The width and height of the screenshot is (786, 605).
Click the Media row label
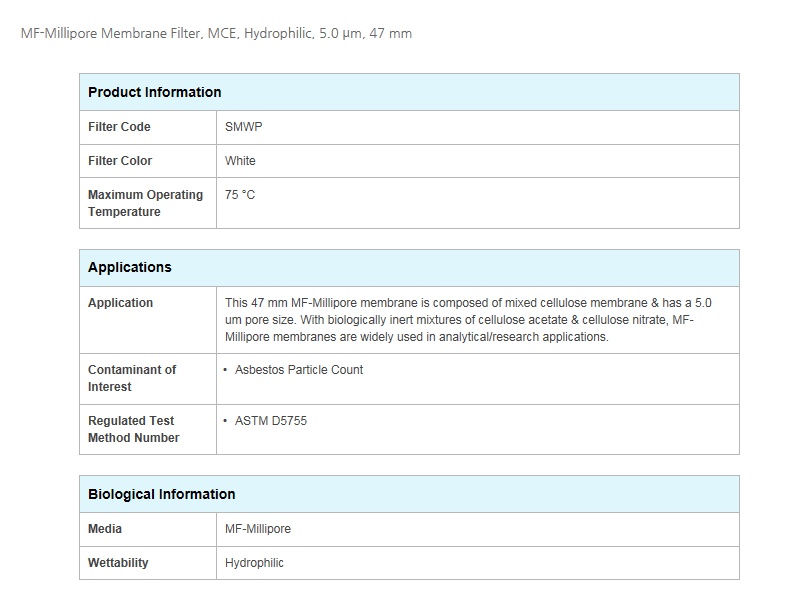[x=105, y=529]
